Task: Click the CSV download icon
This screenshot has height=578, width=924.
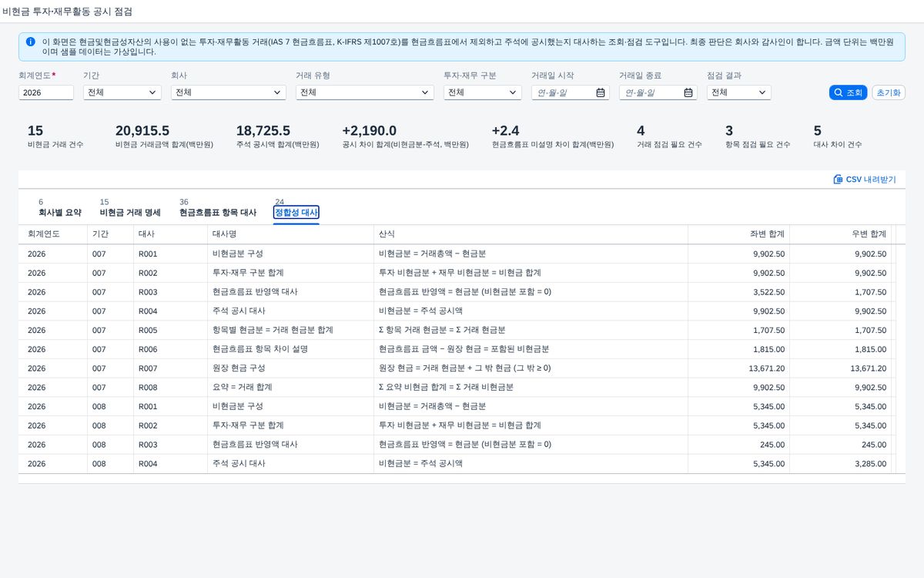Action: pos(838,180)
